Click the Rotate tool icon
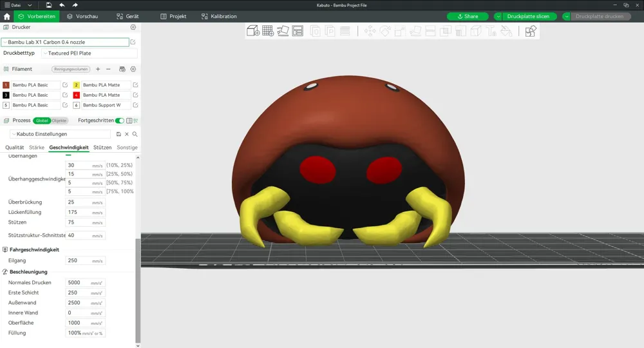Screen dimensions: 644x348 tap(385, 31)
